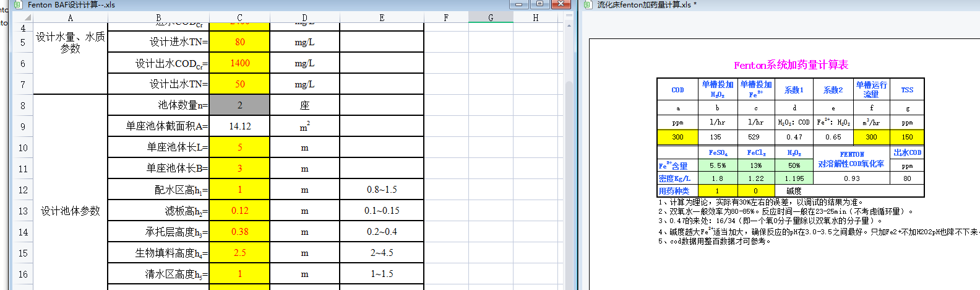Image resolution: width=980 pixels, height=290 pixels.
Task: Click the FeSO4 density value 1.8
Action: point(718,178)
